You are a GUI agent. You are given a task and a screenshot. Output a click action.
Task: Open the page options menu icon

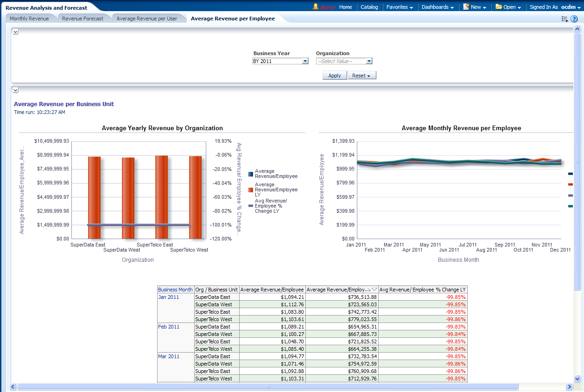(565, 19)
